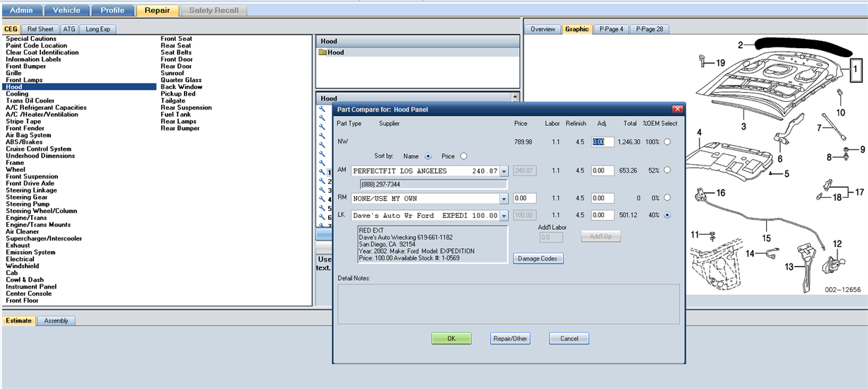Select Front Bumper in the category list
The image size is (868, 389).
[x=25, y=66]
